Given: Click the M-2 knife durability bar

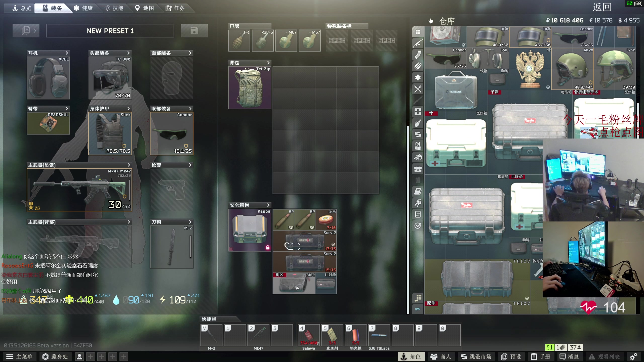Looking at the screenshot, I should (x=191, y=247).
